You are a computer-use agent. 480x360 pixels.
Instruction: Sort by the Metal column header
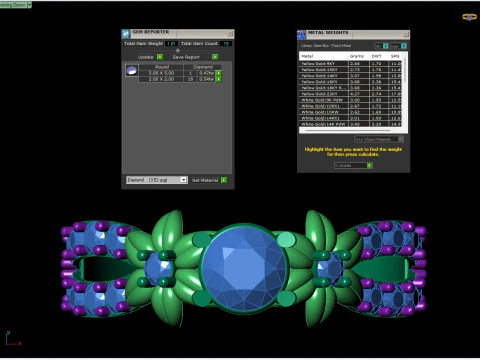[323, 56]
